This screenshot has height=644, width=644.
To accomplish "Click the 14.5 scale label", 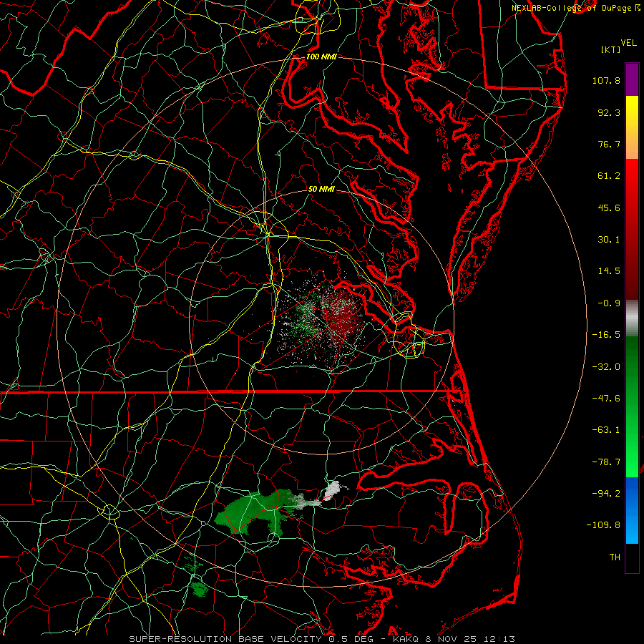I will point(609,271).
